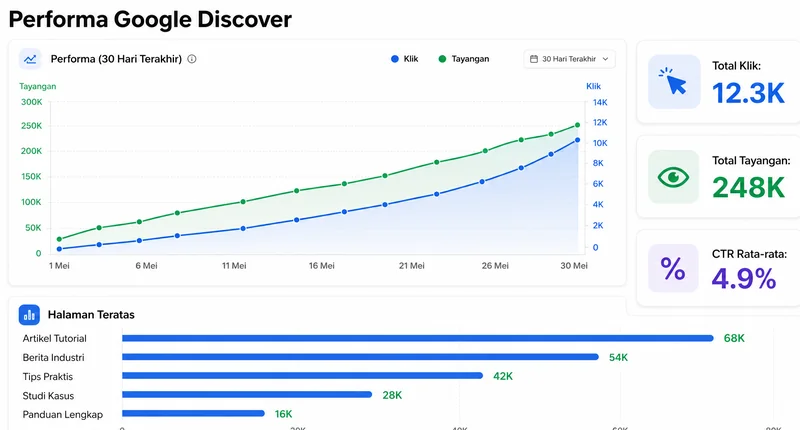Click the calendar icon in the date dropdown
The width and height of the screenshot is (800, 430).
534,59
